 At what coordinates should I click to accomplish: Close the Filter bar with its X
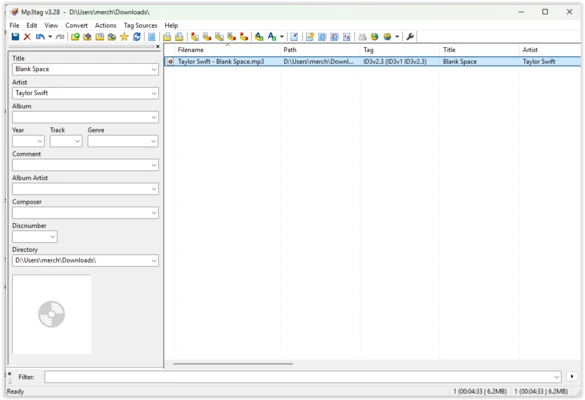pyautogui.click(x=10, y=374)
